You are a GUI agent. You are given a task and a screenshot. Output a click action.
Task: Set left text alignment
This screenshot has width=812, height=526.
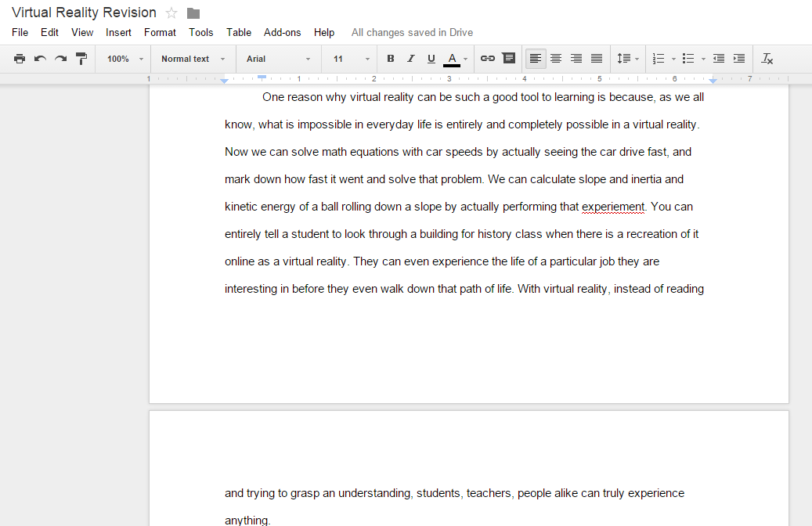[x=536, y=59]
